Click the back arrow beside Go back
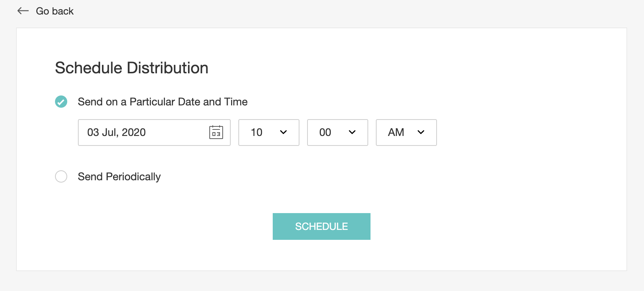 click(x=23, y=11)
